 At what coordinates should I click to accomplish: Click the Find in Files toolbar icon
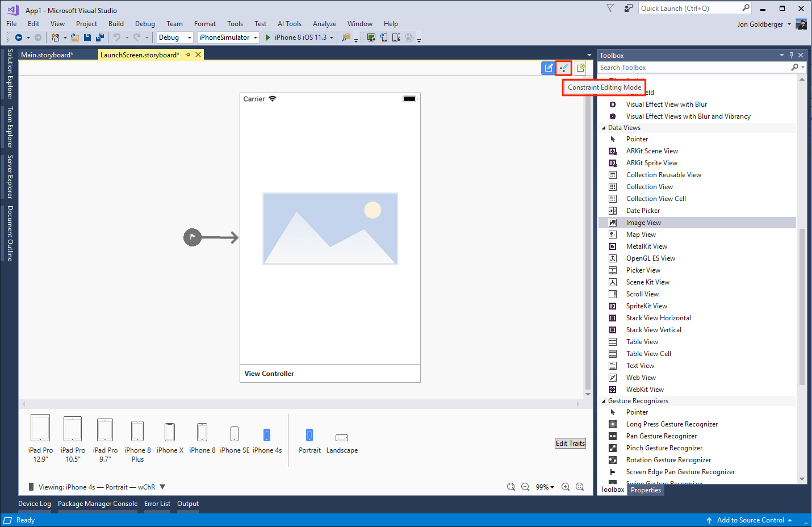tap(345, 37)
